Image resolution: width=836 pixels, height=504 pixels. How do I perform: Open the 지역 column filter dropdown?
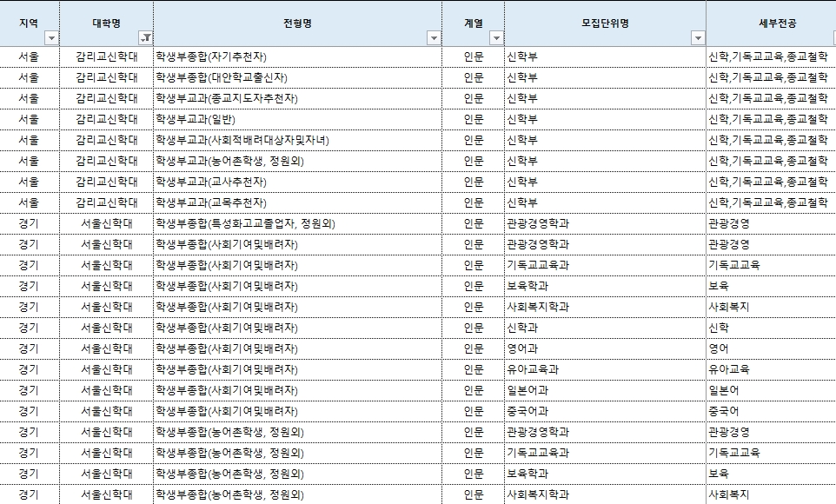(51, 38)
